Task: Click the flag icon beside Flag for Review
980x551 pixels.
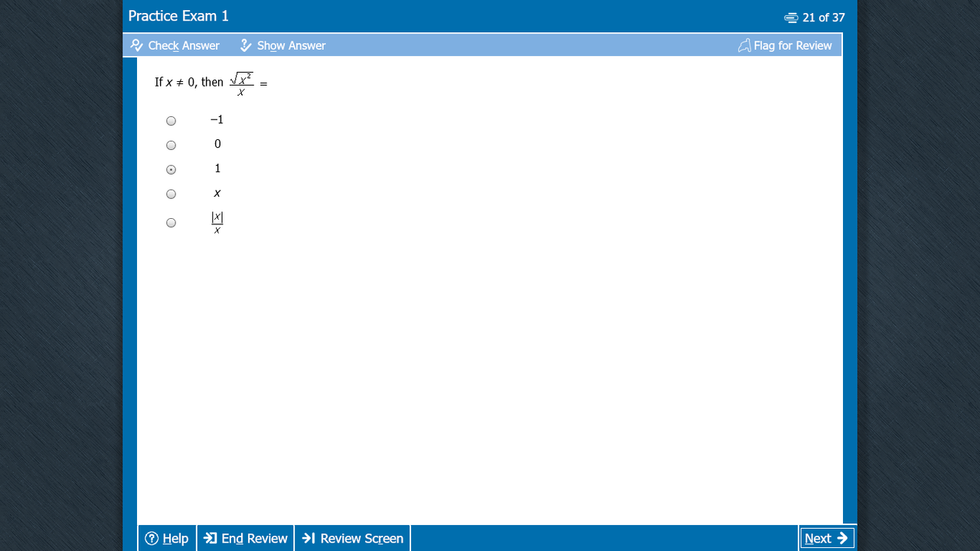Action: (744, 45)
